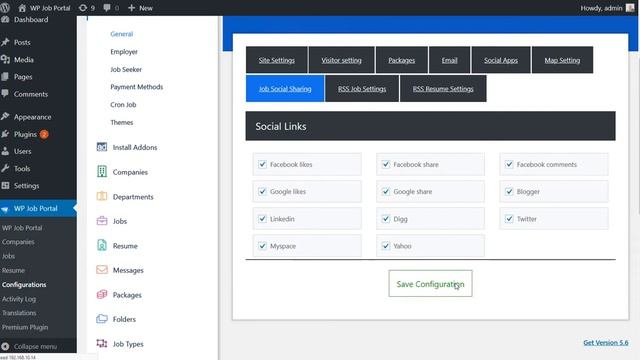Uncheck the Digg checkbox
Screen dimensions: 640x360
385,219
